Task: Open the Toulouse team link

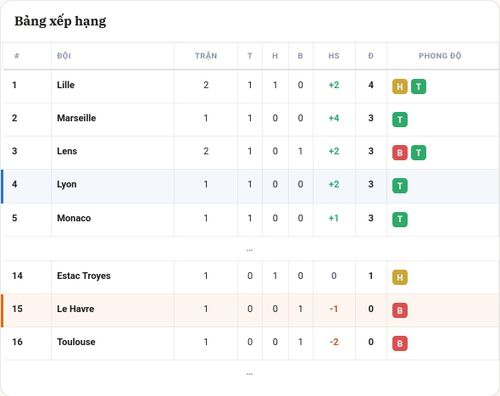Action: [76, 342]
